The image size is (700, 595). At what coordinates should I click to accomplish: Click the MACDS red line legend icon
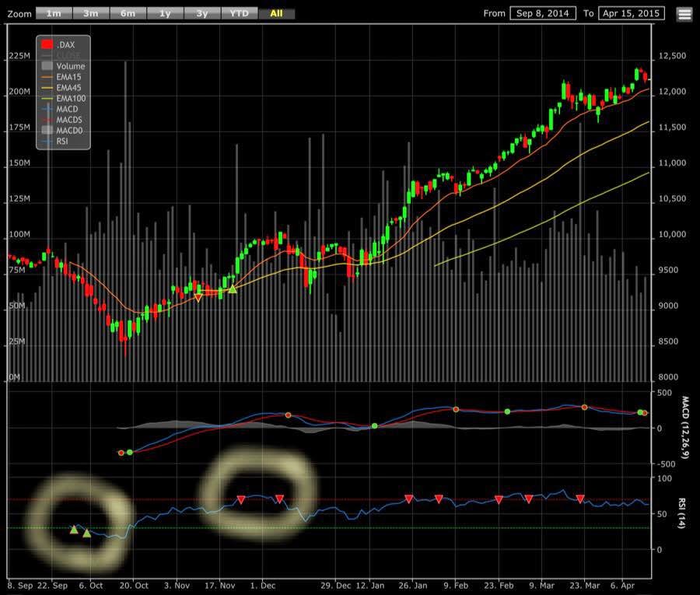[x=47, y=119]
